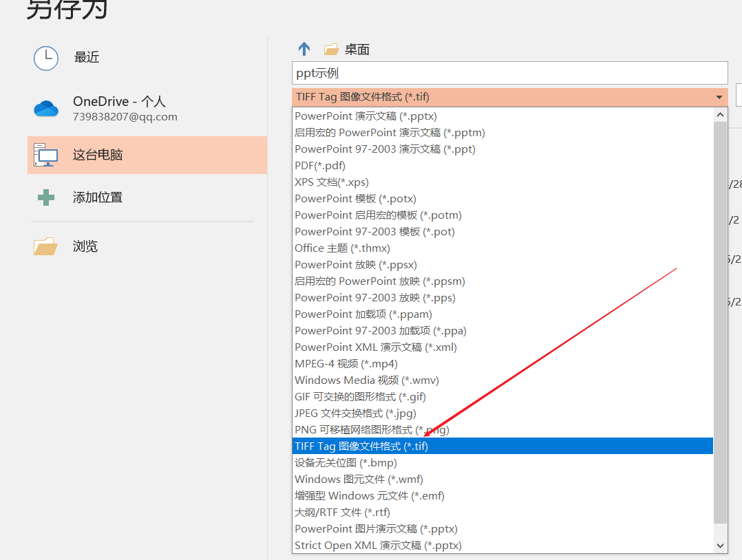Viewport: 742px width, 560px height.
Task: Click the browse folder icon
Action: tap(46, 246)
